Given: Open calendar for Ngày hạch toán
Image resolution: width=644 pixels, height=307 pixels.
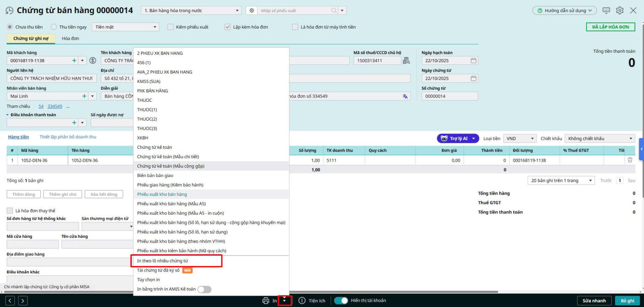Looking at the screenshot, I should [473, 61].
